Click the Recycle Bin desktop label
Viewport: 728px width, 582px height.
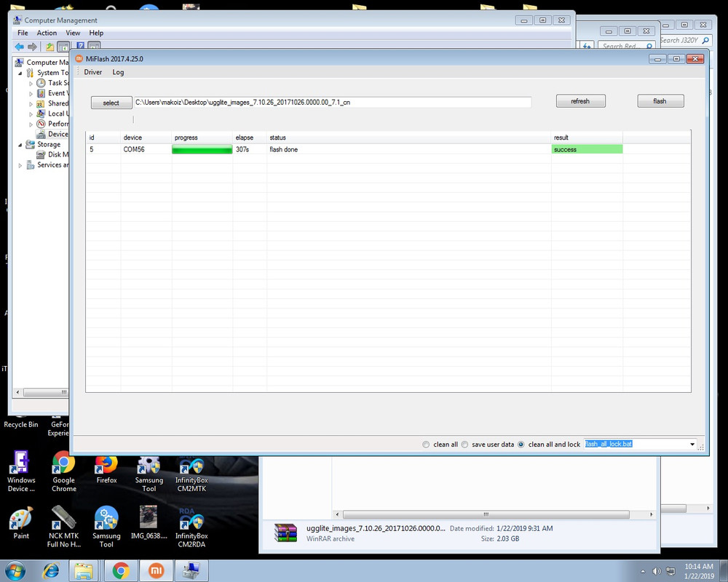click(21, 424)
